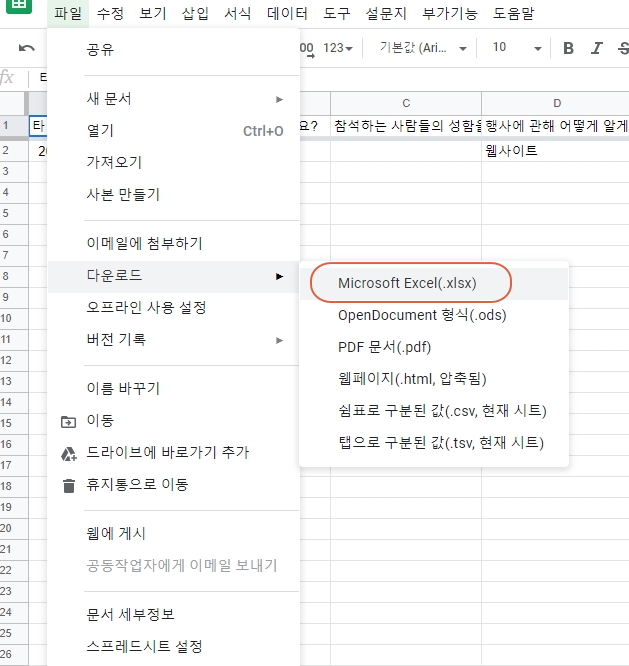This screenshot has height=666, width=629.
Task: Click the green Google Sheets home icon
Action: [x=19, y=5]
